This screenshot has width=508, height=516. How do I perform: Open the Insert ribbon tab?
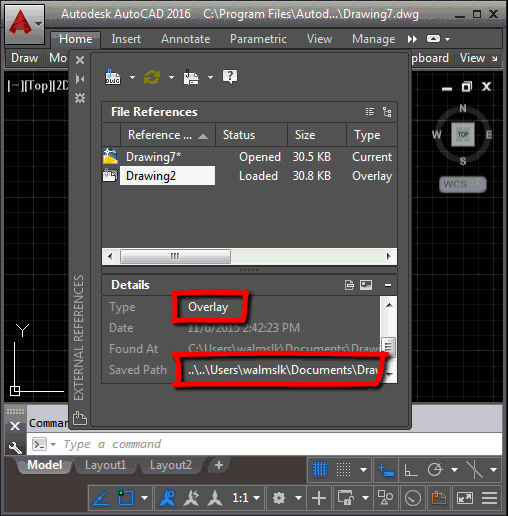coord(126,39)
